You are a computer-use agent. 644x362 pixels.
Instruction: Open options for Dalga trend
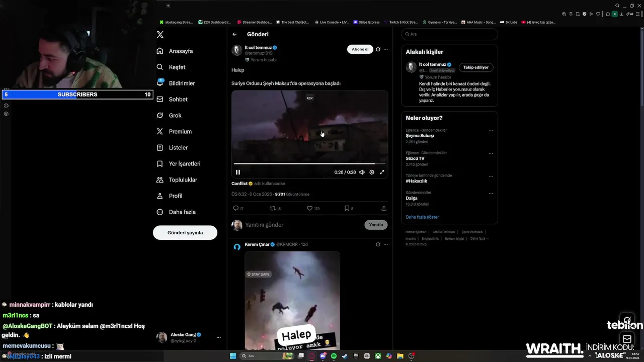[x=491, y=193]
